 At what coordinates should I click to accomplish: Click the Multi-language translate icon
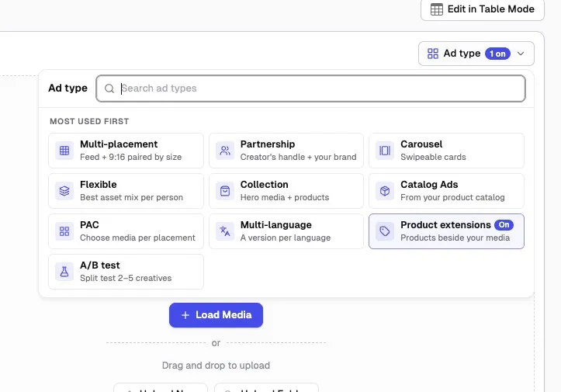(x=225, y=231)
